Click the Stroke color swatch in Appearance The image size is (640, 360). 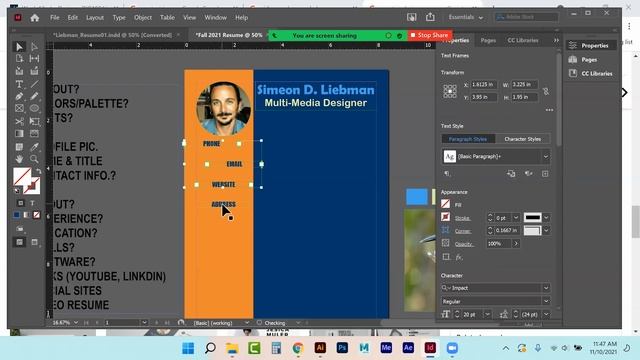pos(446,217)
